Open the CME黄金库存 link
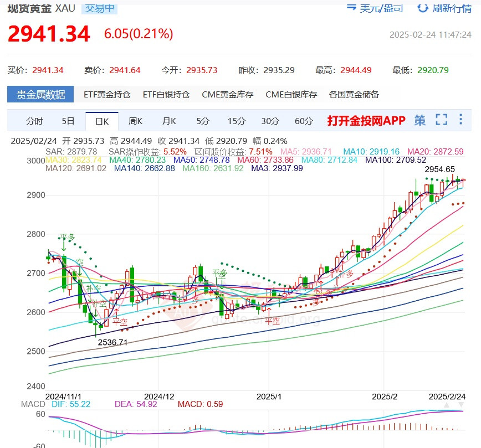The image size is (481, 448). (227, 95)
